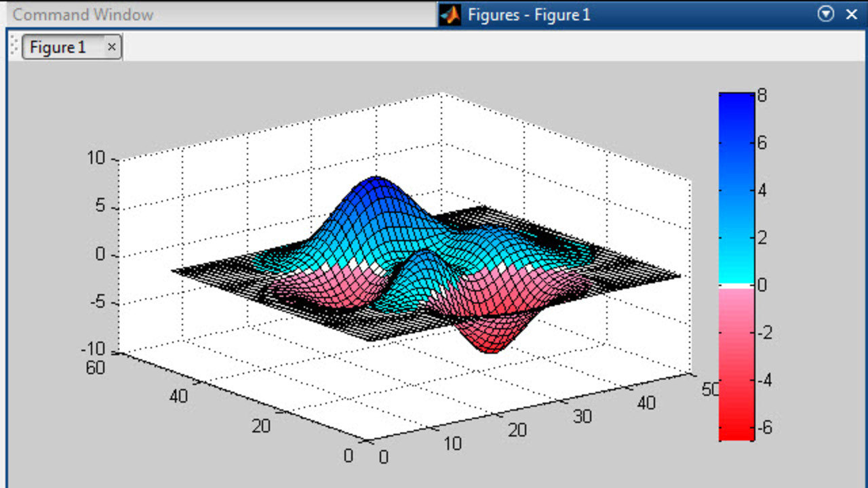Select the Figure 1 tab

(59, 47)
